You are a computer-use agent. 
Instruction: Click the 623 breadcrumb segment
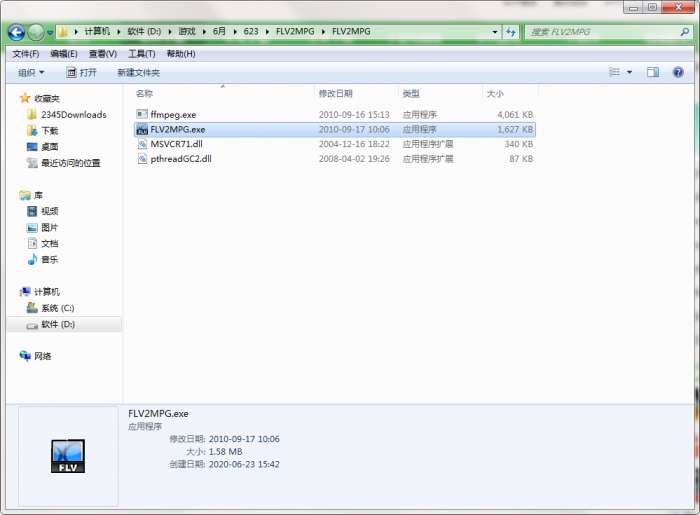coord(251,31)
